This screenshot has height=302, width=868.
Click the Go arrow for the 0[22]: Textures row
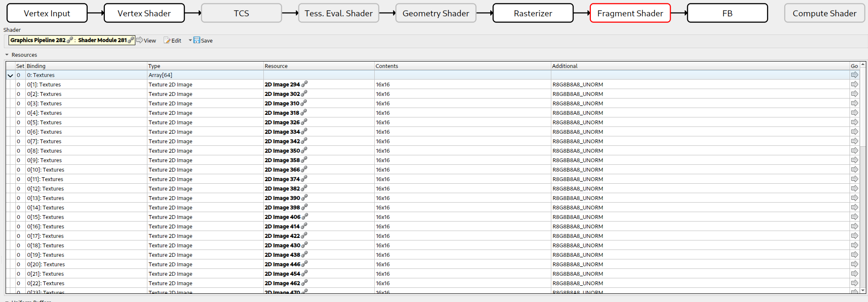854,283
